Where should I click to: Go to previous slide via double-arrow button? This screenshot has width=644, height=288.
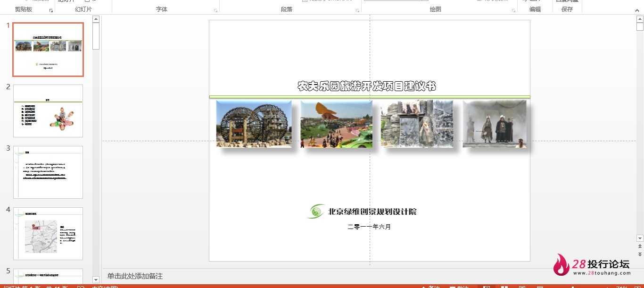640,246
